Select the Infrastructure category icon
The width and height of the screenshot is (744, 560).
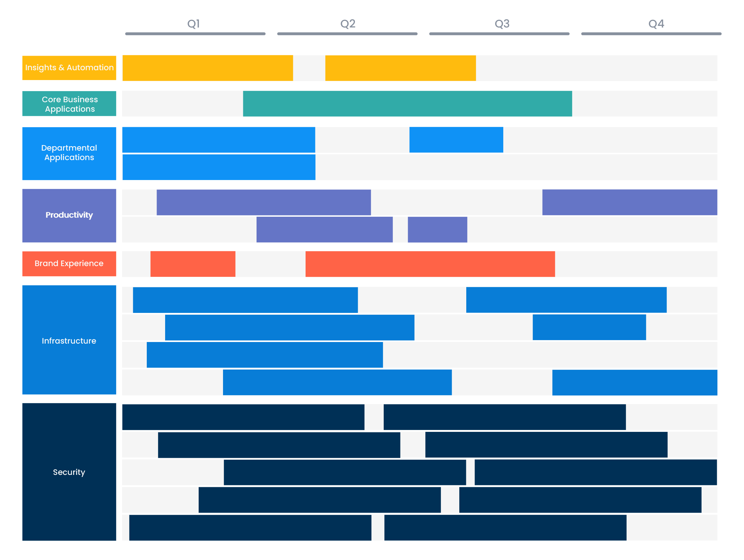tap(68, 339)
